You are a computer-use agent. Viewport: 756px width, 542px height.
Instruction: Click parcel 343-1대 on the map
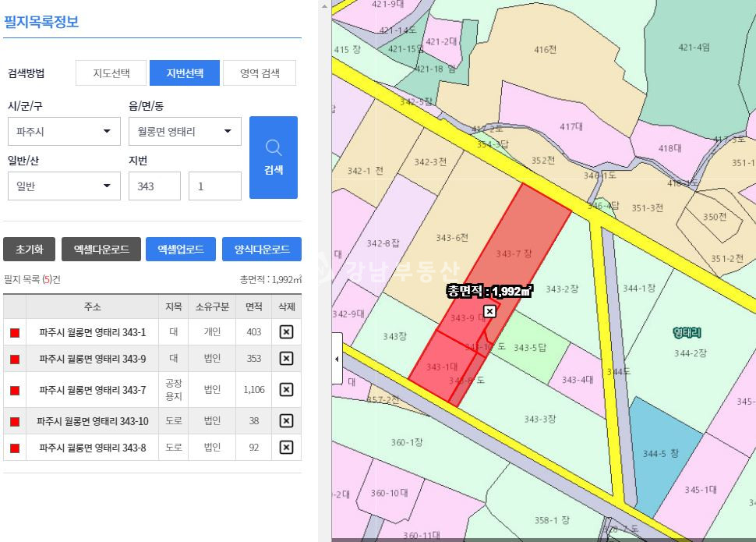click(x=442, y=367)
